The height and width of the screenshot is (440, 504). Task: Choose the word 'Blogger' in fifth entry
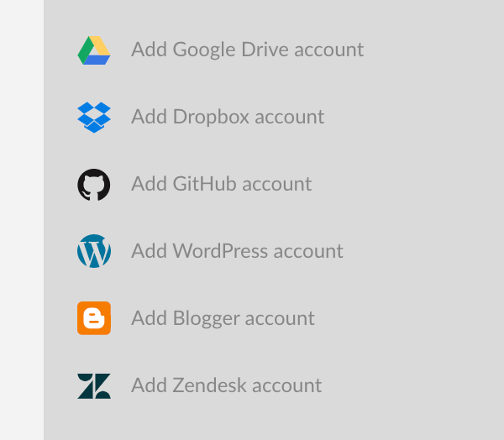coord(207,318)
